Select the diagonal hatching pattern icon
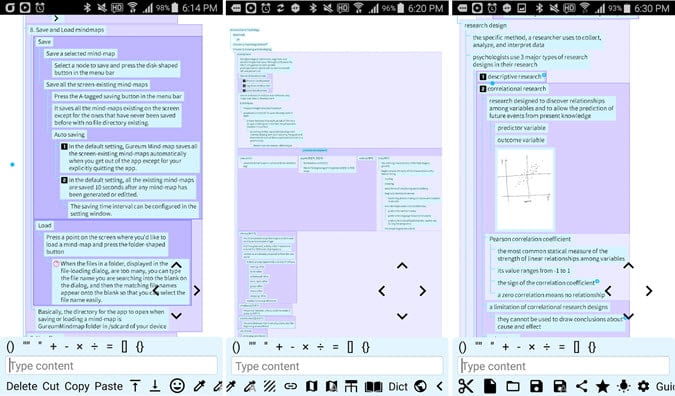The image size is (675, 396). coord(270,386)
